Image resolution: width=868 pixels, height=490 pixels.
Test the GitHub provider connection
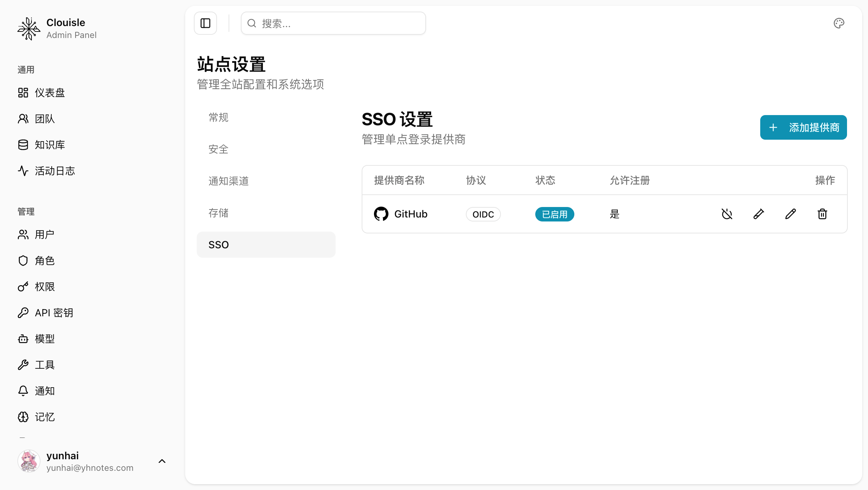tap(759, 214)
